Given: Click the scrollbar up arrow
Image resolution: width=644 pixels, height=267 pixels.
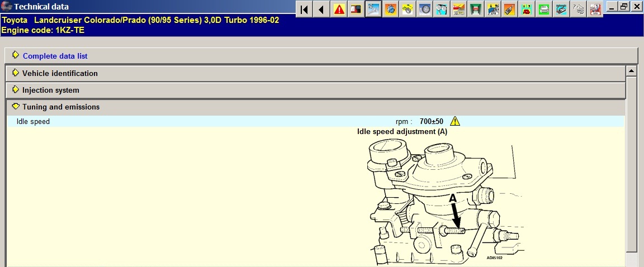Looking at the screenshot, I should (x=632, y=71).
